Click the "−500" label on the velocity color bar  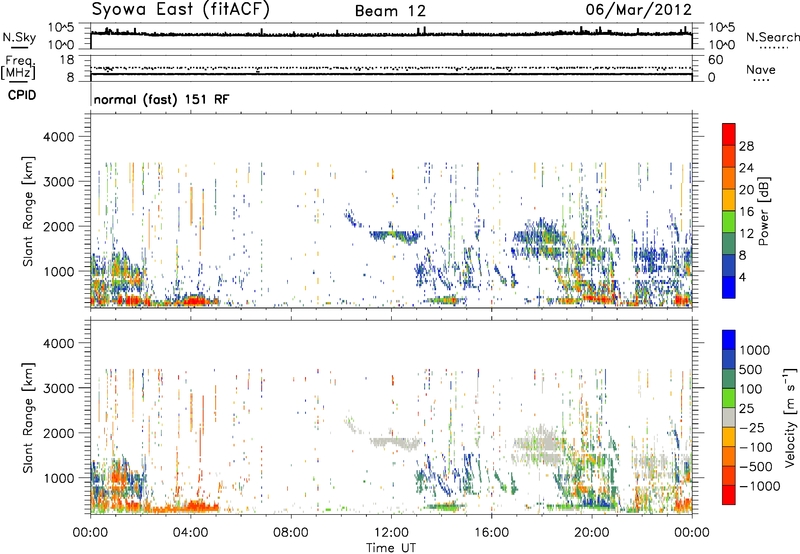756,467
